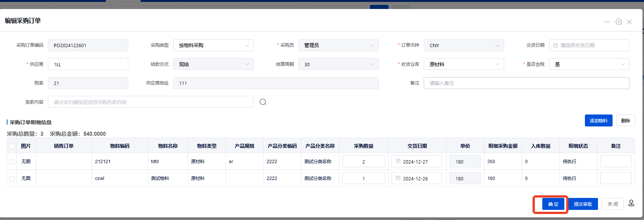Click calendar icon of 2024-12-27 date cell
The height and width of the screenshot is (220, 644).
point(398,161)
